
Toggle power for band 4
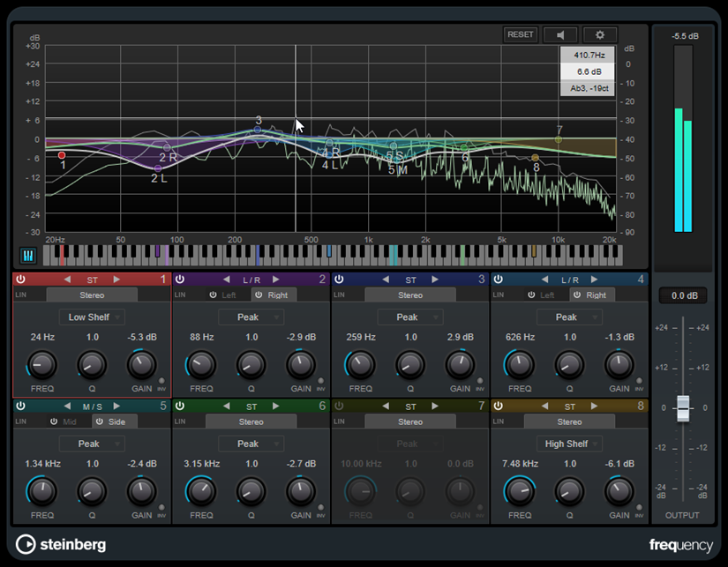tap(499, 280)
